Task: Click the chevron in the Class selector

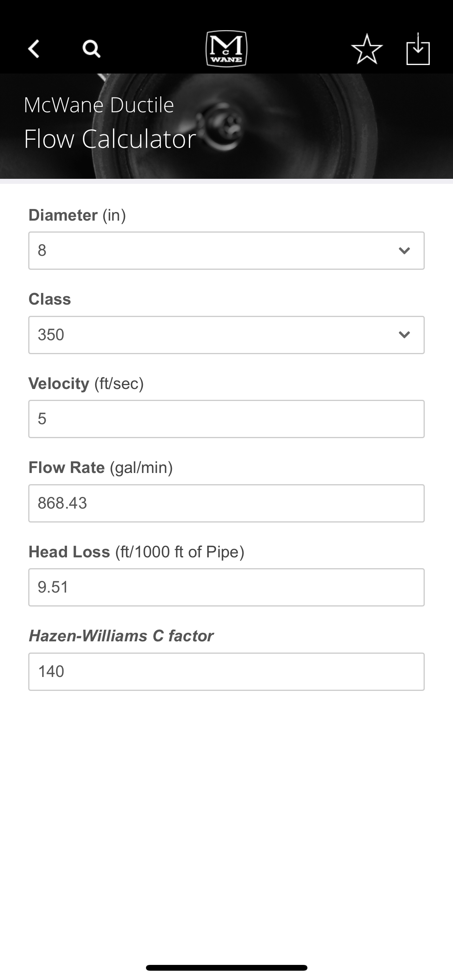Action: 404,335
